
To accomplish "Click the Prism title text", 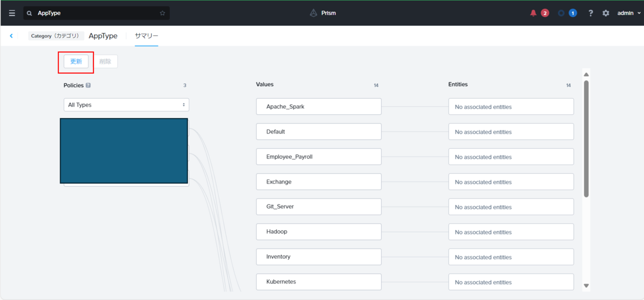I will coord(329,13).
